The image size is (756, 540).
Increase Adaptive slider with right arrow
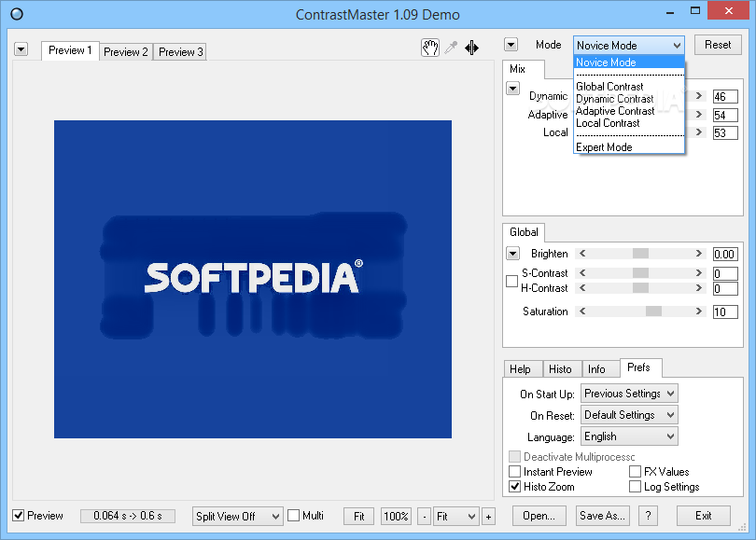click(x=699, y=115)
